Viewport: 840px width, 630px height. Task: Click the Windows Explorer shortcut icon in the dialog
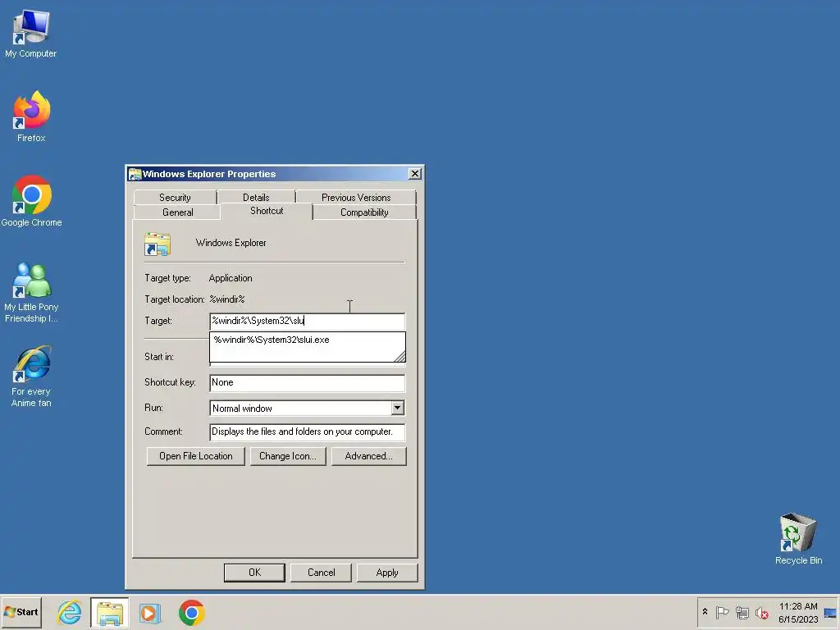[x=157, y=244]
